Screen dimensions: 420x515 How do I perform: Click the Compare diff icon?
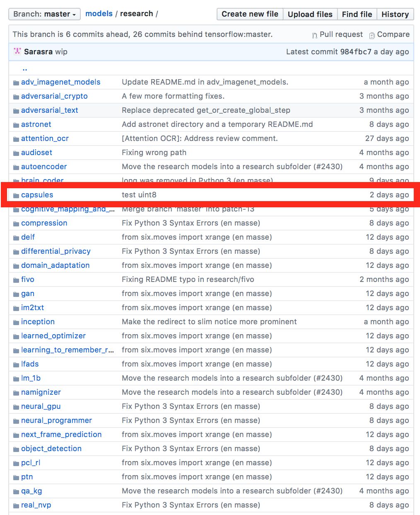point(372,35)
